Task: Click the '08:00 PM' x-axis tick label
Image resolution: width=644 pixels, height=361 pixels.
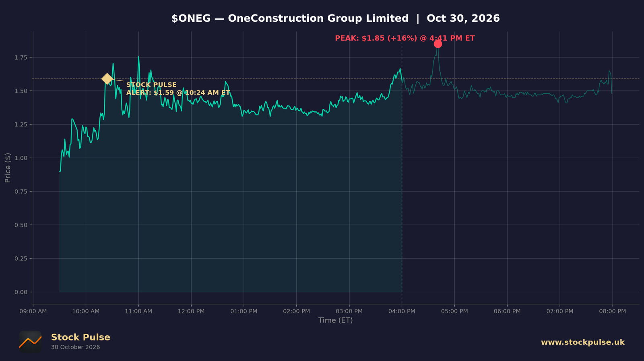Action: tap(613, 311)
